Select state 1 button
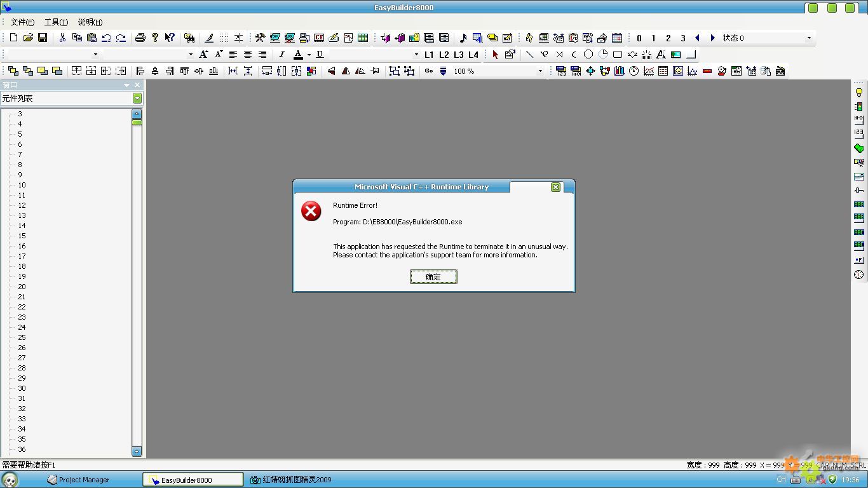This screenshot has width=868, height=488. pos(654,38)
